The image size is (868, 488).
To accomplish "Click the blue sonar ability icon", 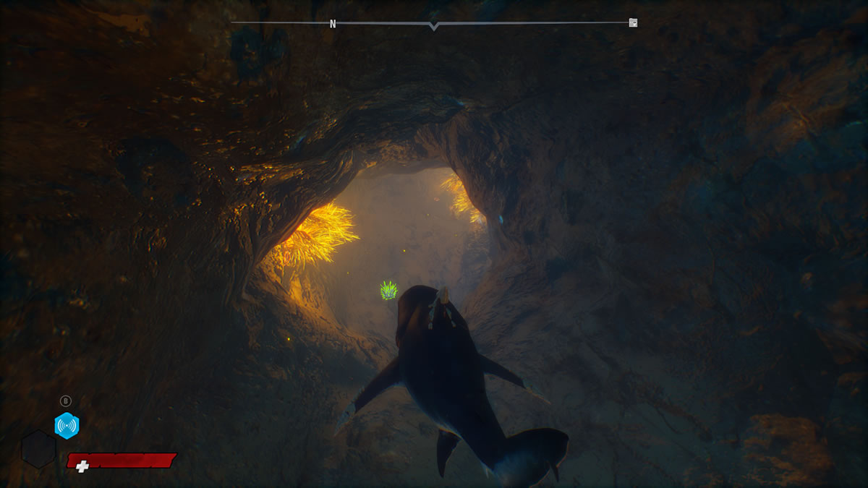I will coord(67,426).
